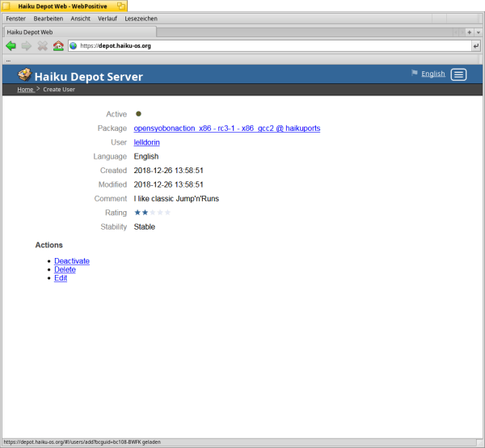Click the new tab plus button
This screenshot has width=485, height=448.
pyautogui.click(x=470, y=32)
